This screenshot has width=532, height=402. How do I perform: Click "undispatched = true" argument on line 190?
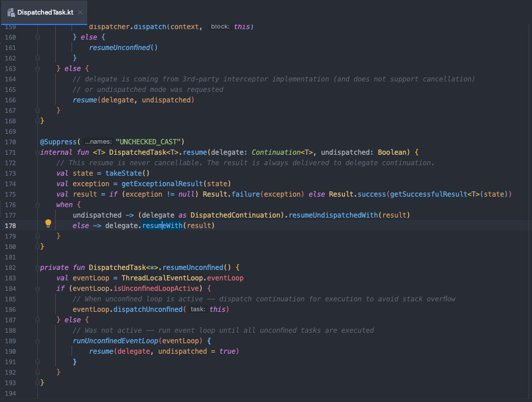pos(197,351)
